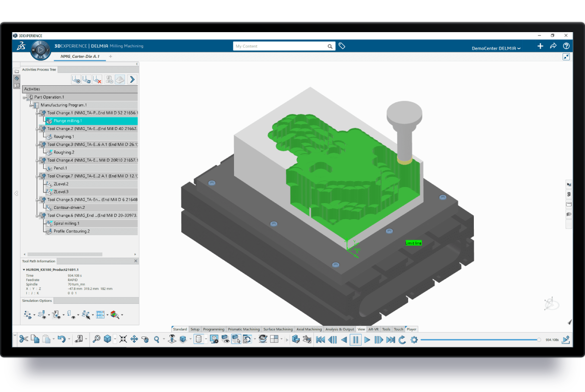Click the tool path icon with red X
The height and width of the screenshot is (392, 585).
[98, 79]
